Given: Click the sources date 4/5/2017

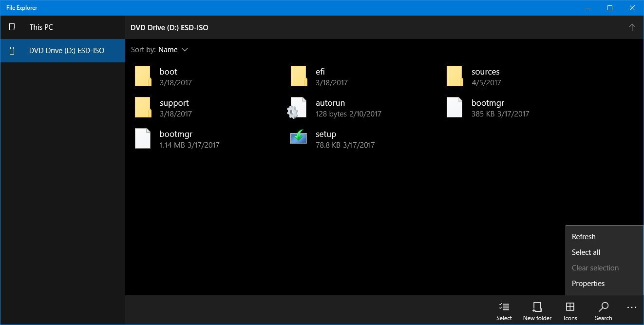Looking at the screenshot, I should click(x=486, y=83).
